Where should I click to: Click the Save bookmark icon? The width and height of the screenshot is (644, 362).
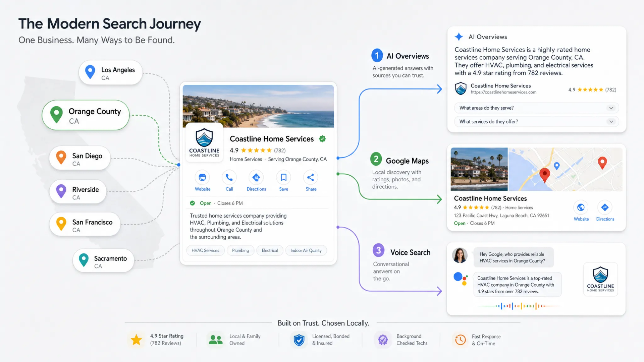coord(283,177)
